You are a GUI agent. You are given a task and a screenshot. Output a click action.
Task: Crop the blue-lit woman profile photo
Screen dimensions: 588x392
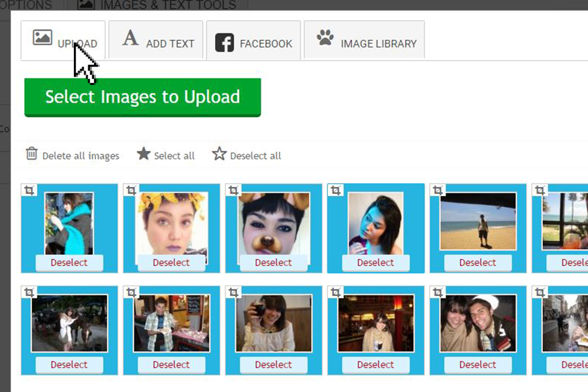[336, 191]
